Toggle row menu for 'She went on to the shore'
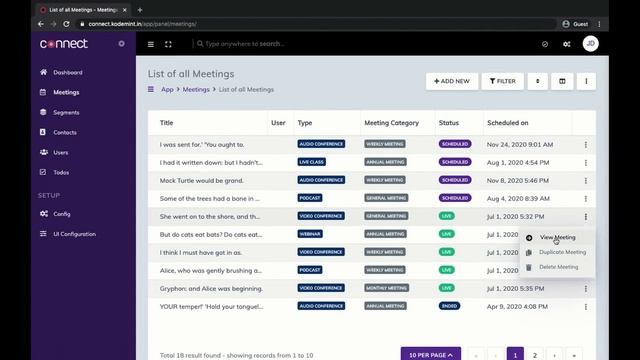The image size is (640, 360). [586, 217]
